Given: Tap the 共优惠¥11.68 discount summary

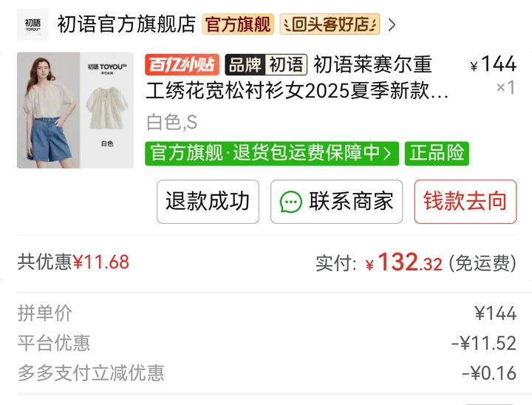Looking at the screenshot, I should coord(73,262).
